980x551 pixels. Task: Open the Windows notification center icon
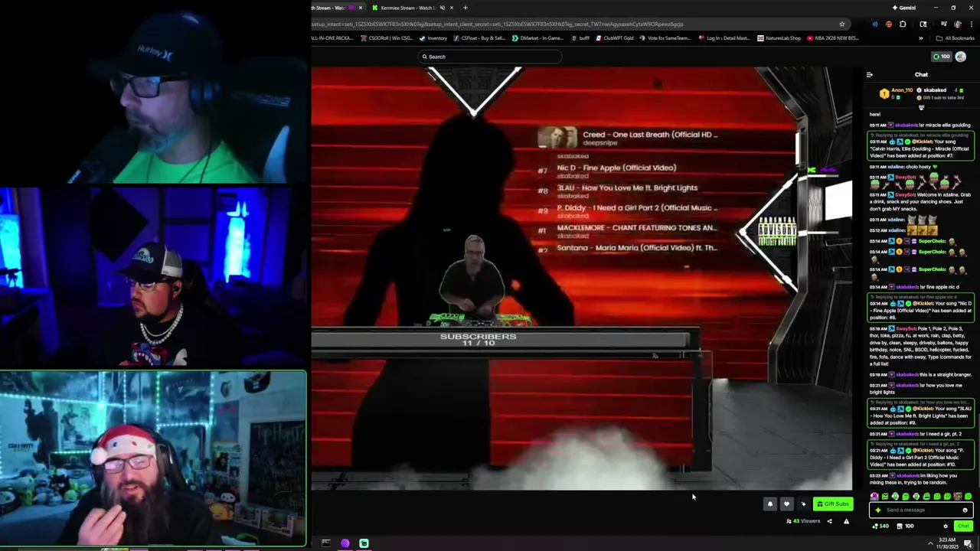(x=969, y=543)
